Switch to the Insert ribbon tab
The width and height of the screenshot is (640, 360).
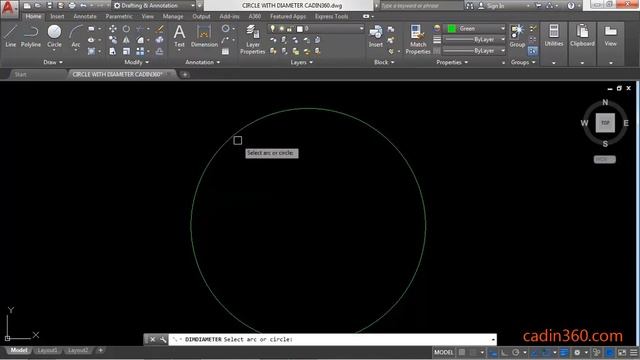(x=57, y=16)
